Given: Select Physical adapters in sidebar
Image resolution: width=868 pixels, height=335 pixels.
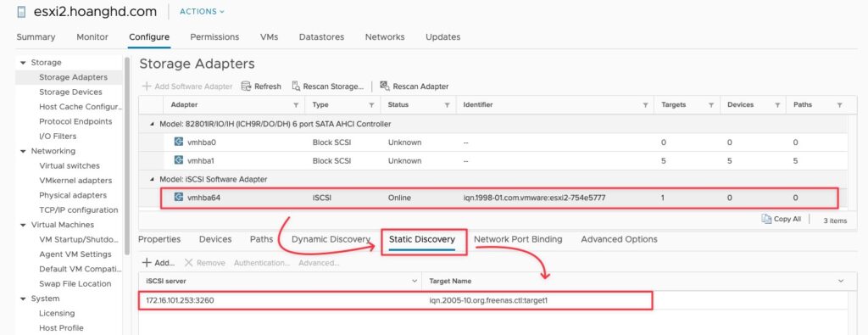Looking at the screenshot, I should point(73,195).
